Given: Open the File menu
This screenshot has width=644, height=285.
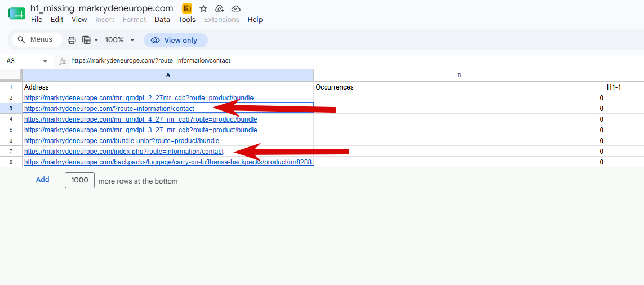Looking at the screenshot, I should click(37, 20).
